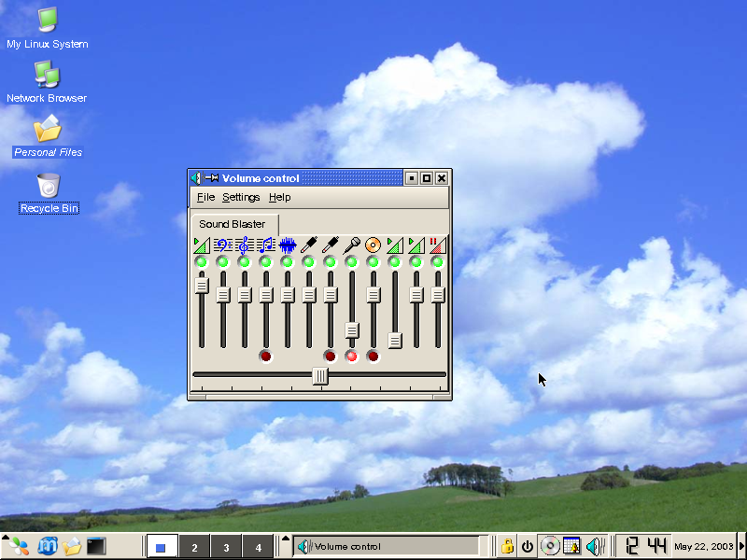747x560 pixels.
Task: Toggle the green mute LED under the music notes icon
Action: (x=266, y=262)
